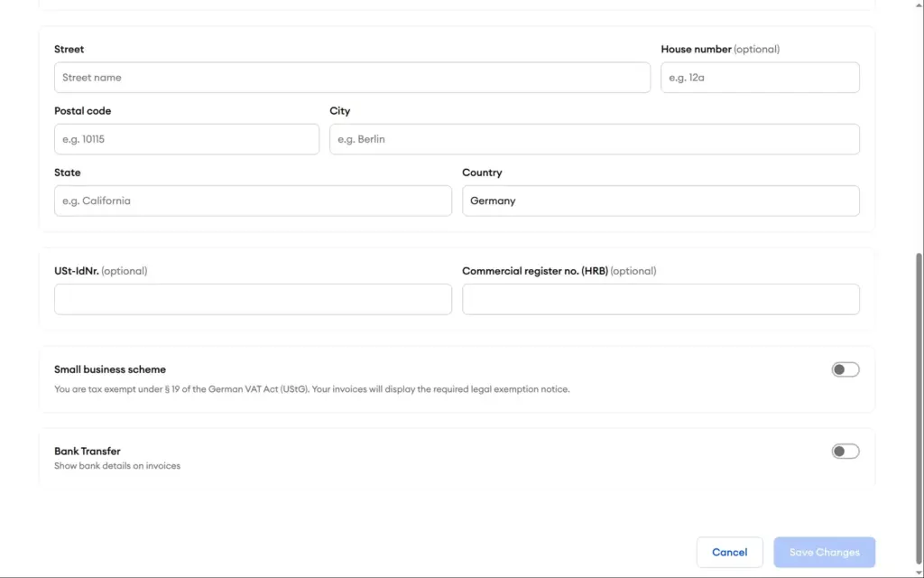Open the Country field showing Germany
The width and height of the screenshot is (924, 578).
pyautogui.click(x=661, y=200)
